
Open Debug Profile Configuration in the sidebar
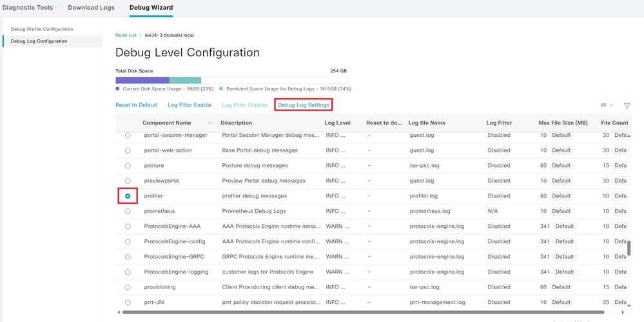[42, 29]
